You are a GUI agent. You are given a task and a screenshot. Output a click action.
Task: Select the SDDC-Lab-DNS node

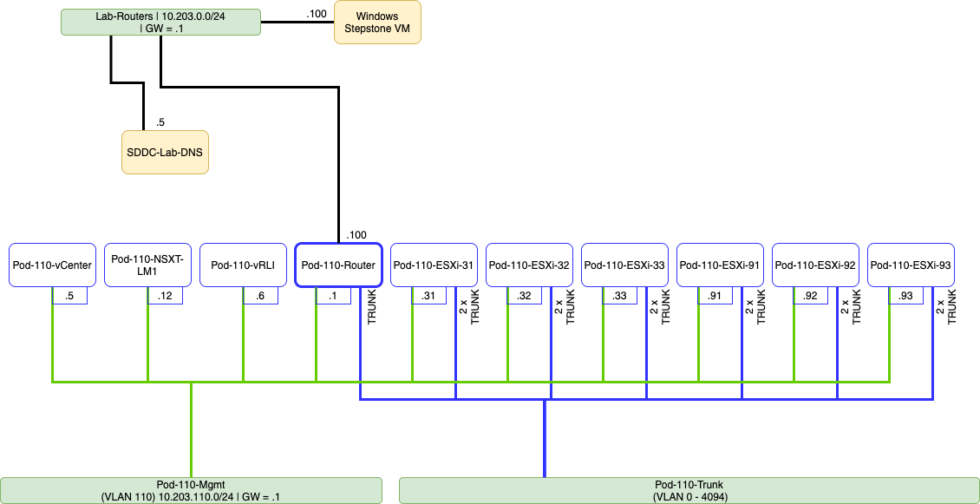click(165, 152)
